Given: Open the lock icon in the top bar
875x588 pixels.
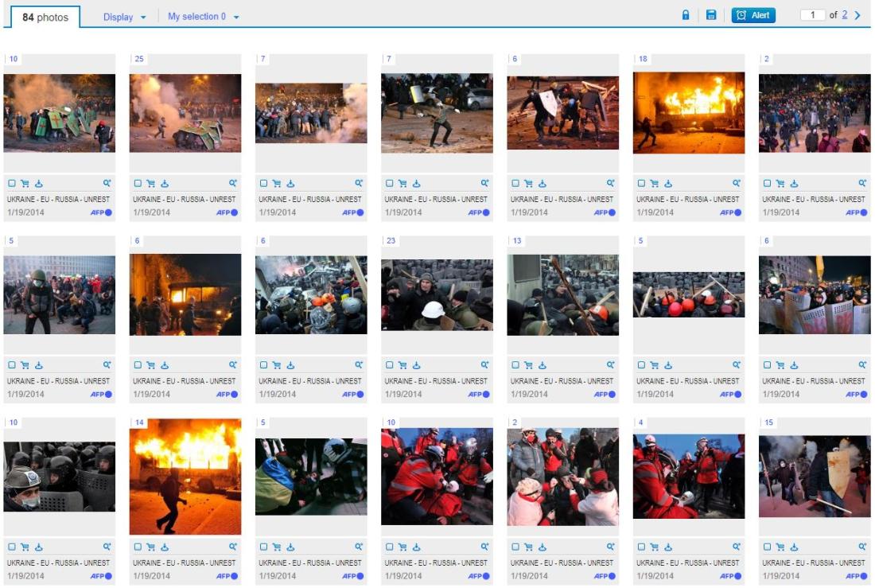Looking at the screenshot, I should [685, 15].
